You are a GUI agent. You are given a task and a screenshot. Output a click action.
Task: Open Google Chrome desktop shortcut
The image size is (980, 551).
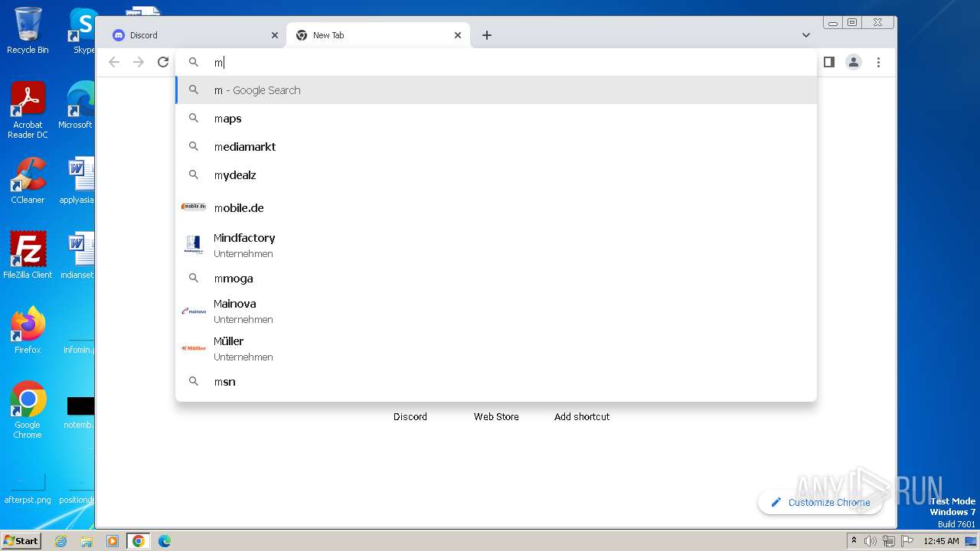28,410
